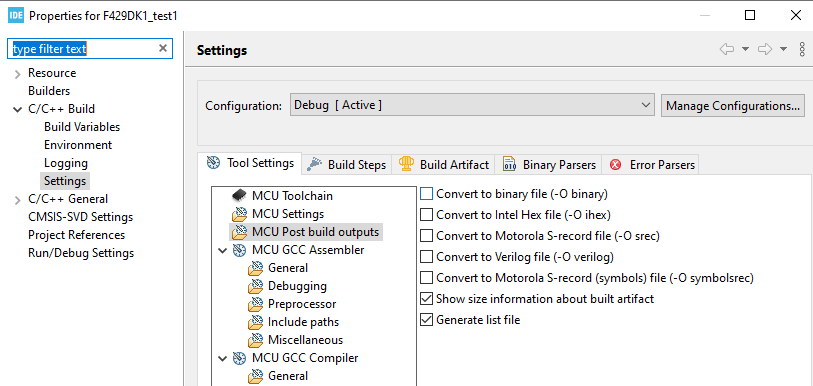Viewport: 813px width, 386px height.
Task: Go forward using the right arrow icon
Action: pos(765,49)
